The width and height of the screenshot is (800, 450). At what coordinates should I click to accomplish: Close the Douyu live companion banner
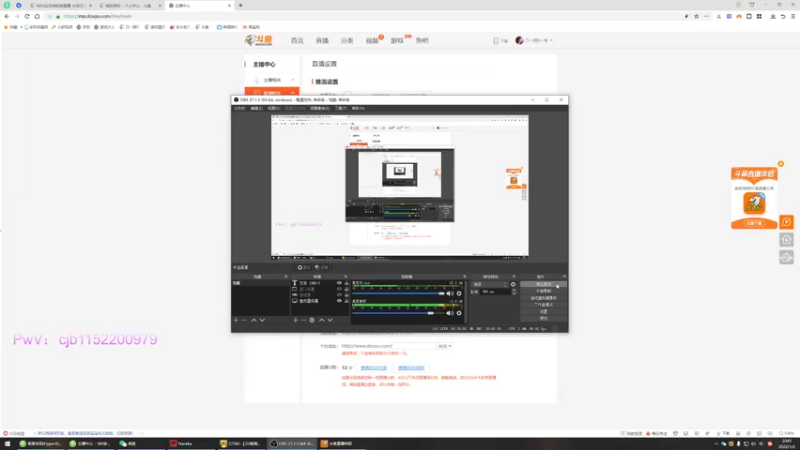781,164
